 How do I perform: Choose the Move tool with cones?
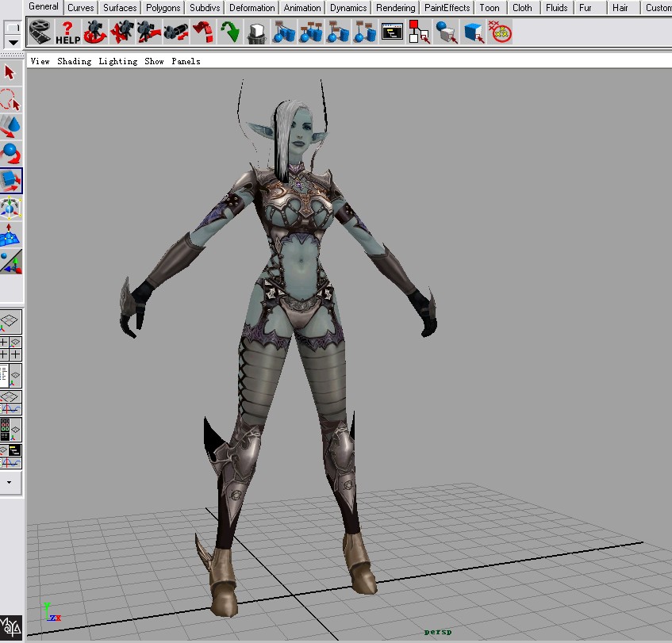coord(10,126)
